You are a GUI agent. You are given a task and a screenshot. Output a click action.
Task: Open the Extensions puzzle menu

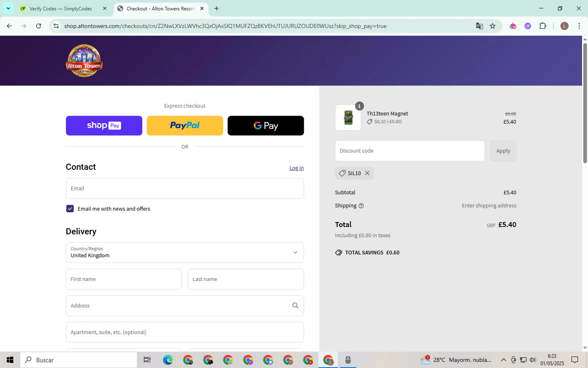pyautogui.click(x=543, y=26)
